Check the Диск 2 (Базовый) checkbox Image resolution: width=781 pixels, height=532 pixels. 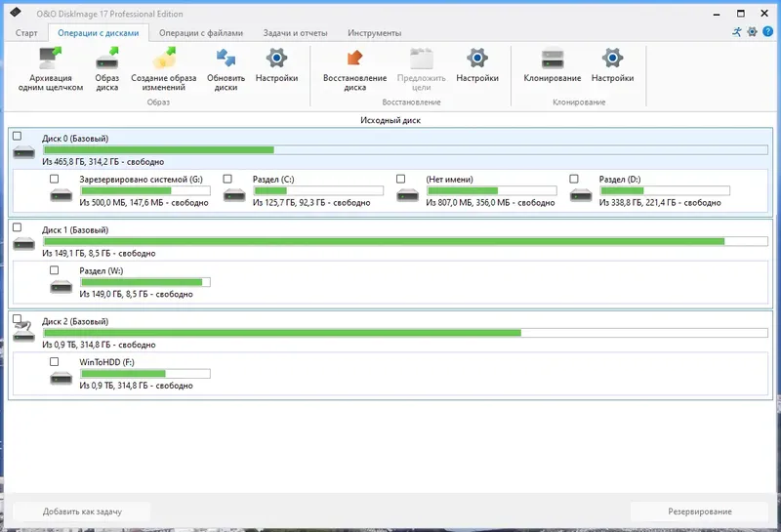coord(18,319)
